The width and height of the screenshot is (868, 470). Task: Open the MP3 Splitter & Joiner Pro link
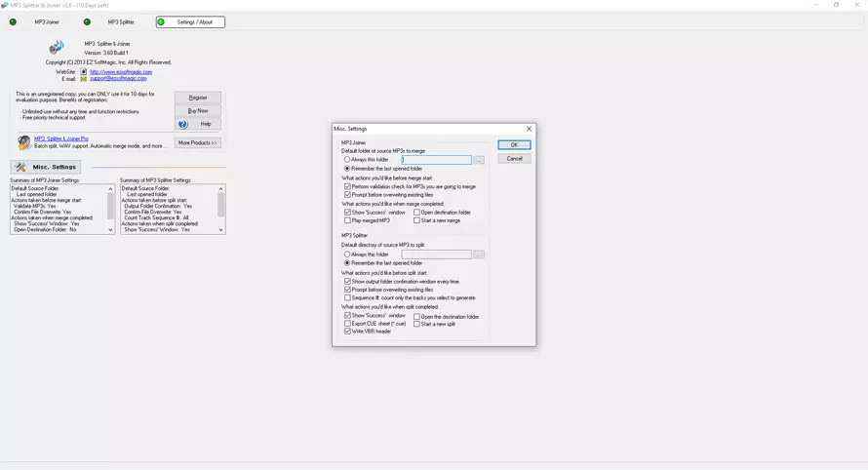click(61, 138)
